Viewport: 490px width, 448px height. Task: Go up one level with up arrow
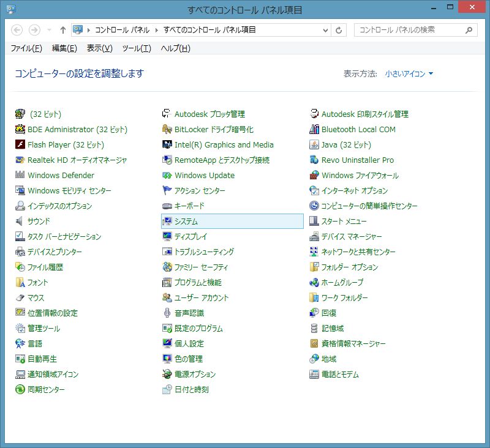pyautogui.click(x=63, y=30)
